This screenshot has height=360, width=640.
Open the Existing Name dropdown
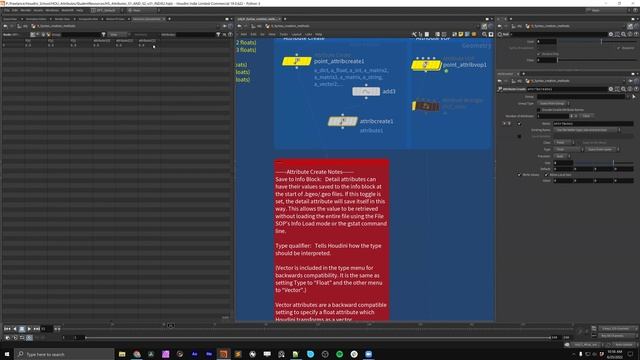(587, 130)
